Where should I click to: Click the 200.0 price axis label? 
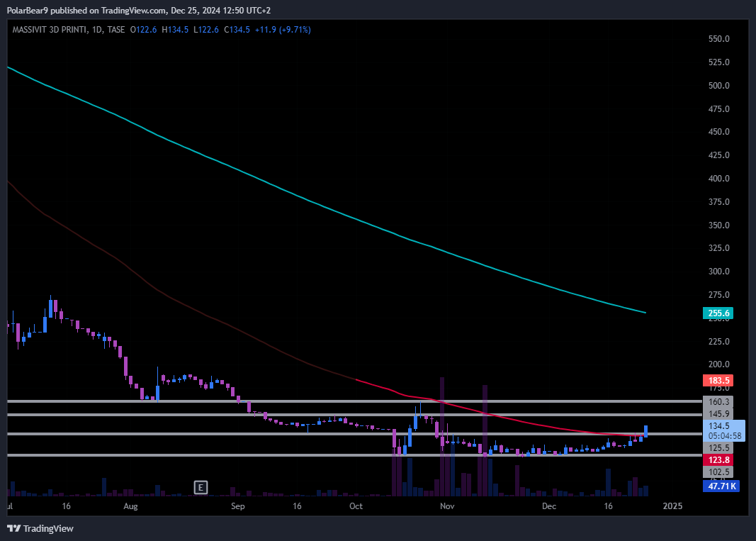pos(719,364)
